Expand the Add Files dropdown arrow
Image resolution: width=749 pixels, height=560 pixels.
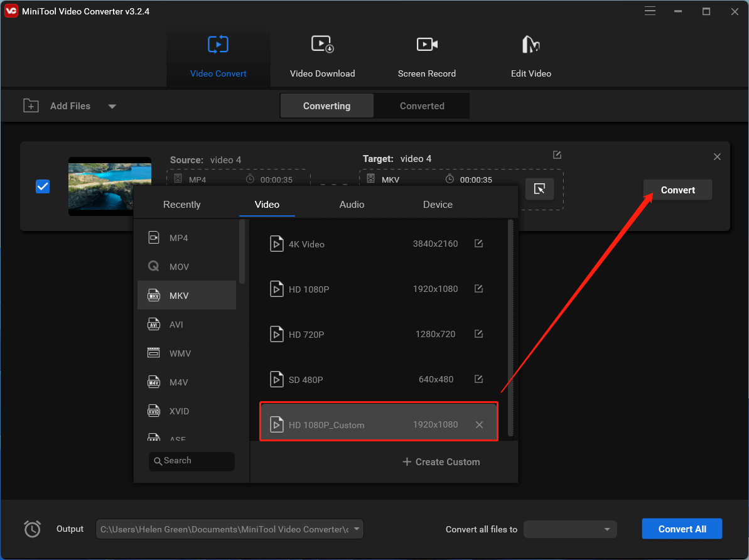pyautogui.click(x=112, y=106)
